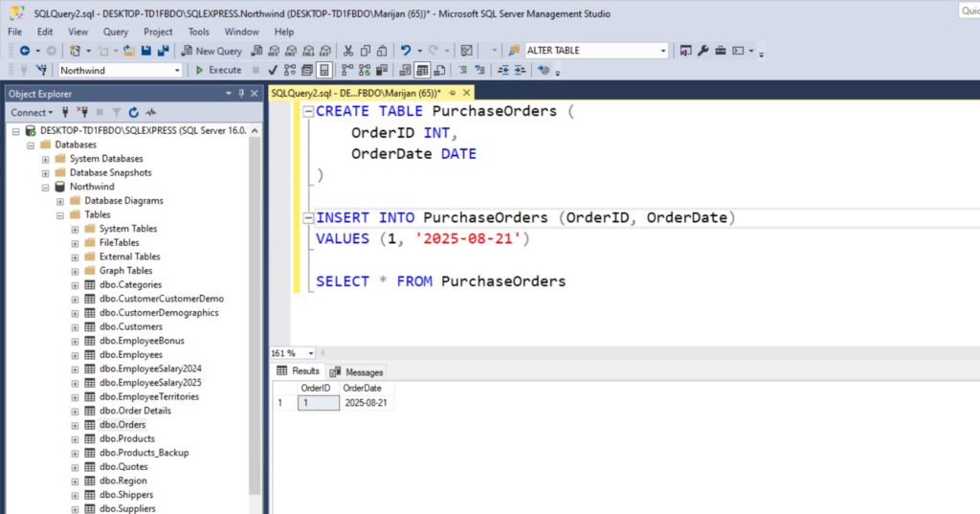This screenshot has width=980, height=514.
Task: Click the Undo arrow icon
Action: point(406,51)
